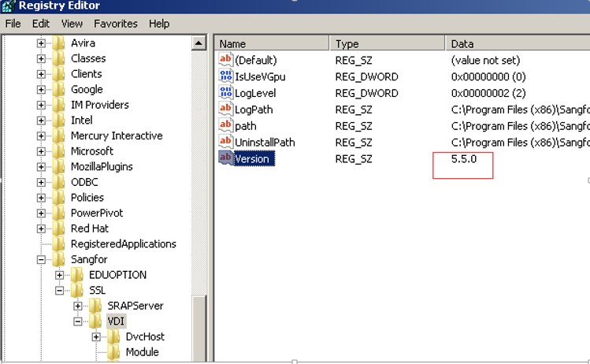Open the Edit menu
Screen dimensions: 590x364
pos(41,24)
